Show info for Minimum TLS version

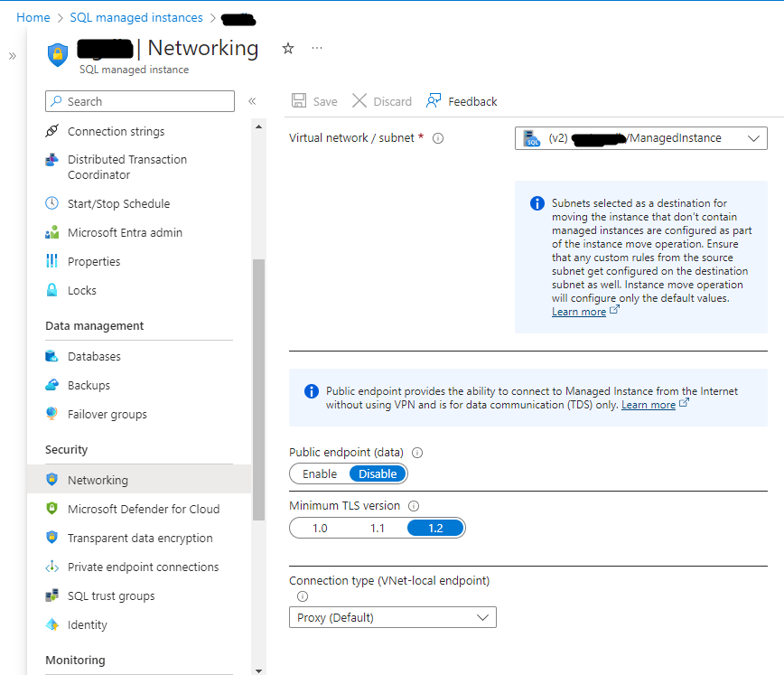pos(414,506)
